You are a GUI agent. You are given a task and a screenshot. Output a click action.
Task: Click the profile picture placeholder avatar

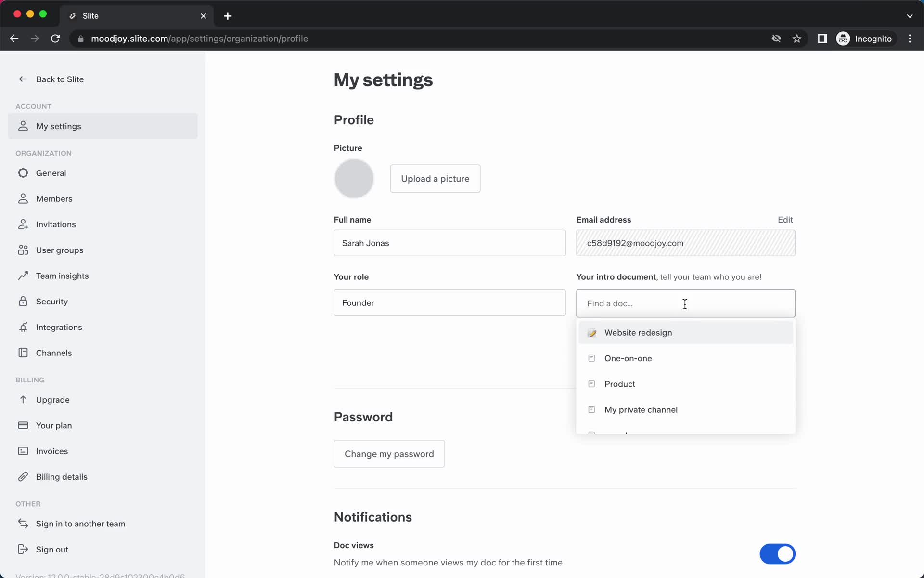354,179
